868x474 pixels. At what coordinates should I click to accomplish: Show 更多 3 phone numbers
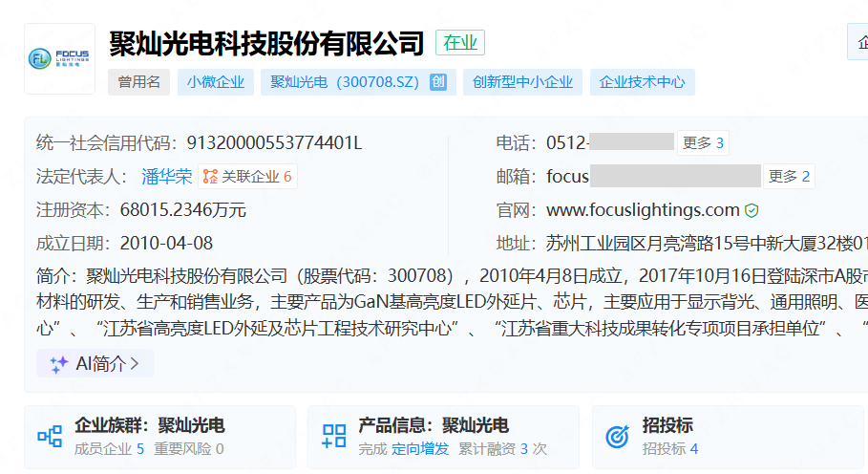[703, 142]
